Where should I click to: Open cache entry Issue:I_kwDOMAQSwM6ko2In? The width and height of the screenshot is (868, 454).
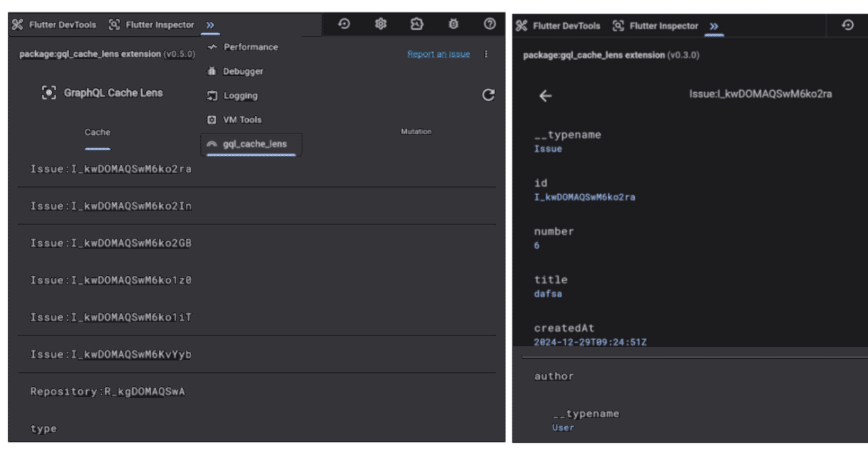[x=256, y=206]
